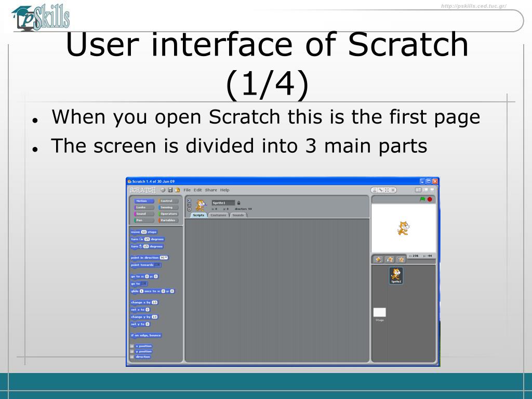Select the Operators block category
The width and height of the screenshot is (532, 399).
tap(168, 214)
